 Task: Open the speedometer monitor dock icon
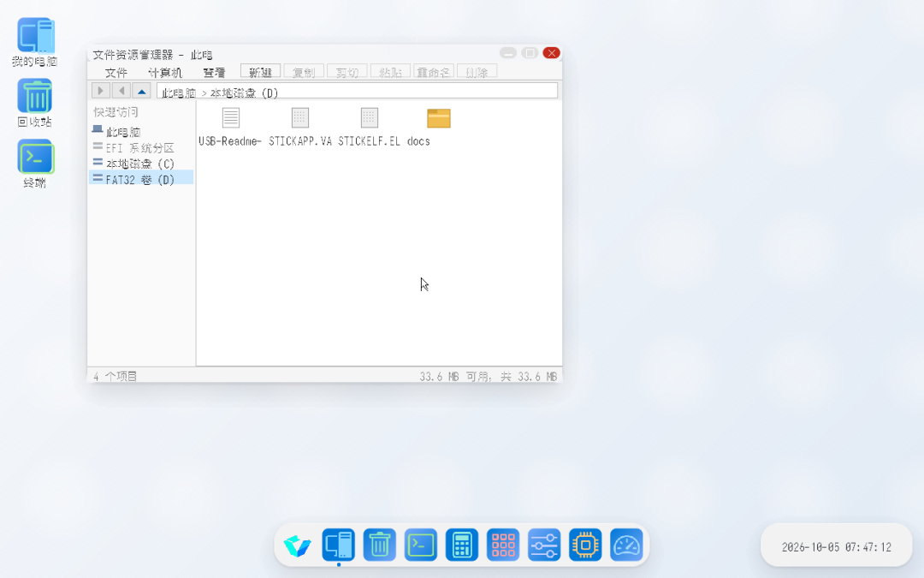626,545
